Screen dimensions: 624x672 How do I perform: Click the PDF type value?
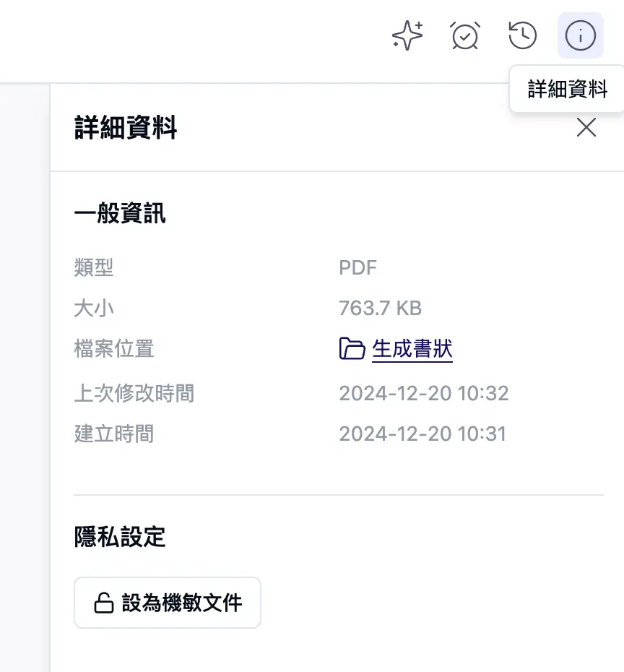[357, 267]
